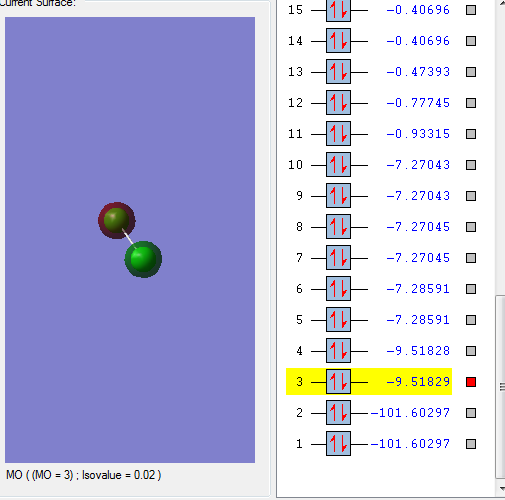Click electron occupancy box of orbital 4
This screenshot has height=500, width=505.
tap(338, 351)
